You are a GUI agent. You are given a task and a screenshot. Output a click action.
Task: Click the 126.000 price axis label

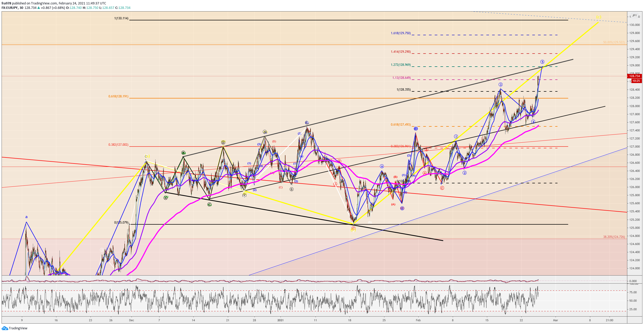(x=635, y=187)
